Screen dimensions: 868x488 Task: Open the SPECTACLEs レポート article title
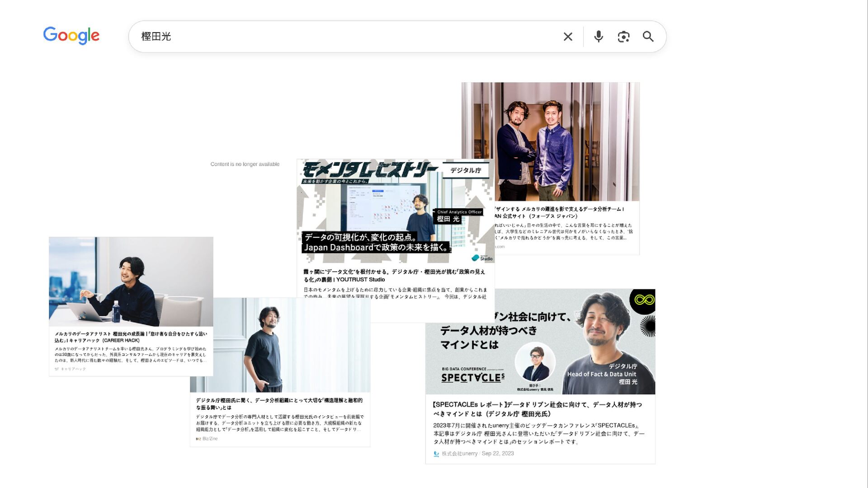(x=537, y=409)
